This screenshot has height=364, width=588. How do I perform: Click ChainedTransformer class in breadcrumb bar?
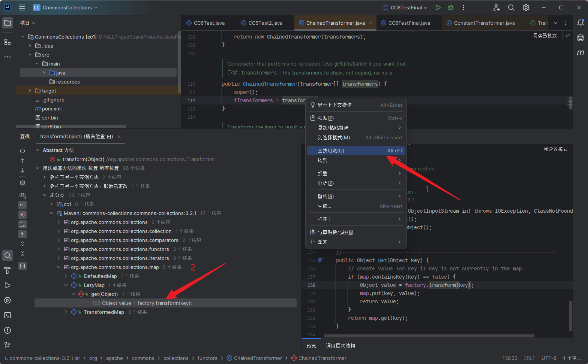tap(258, 358)
